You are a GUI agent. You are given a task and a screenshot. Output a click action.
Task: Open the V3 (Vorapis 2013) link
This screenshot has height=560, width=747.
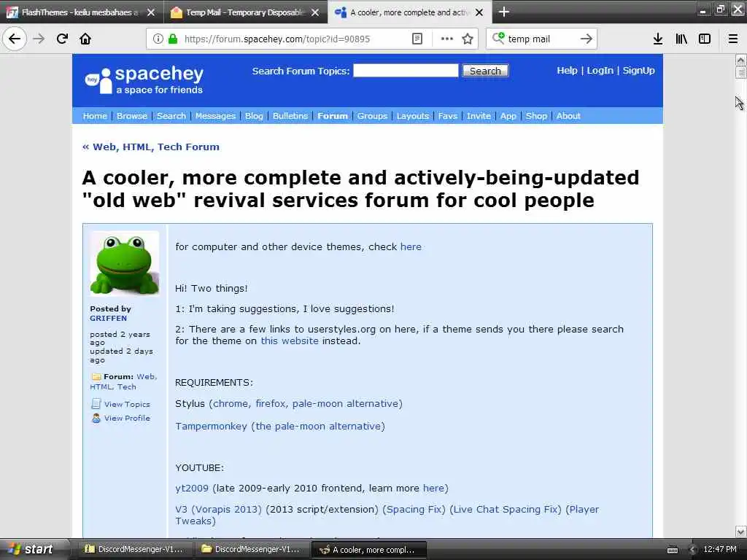218,509
